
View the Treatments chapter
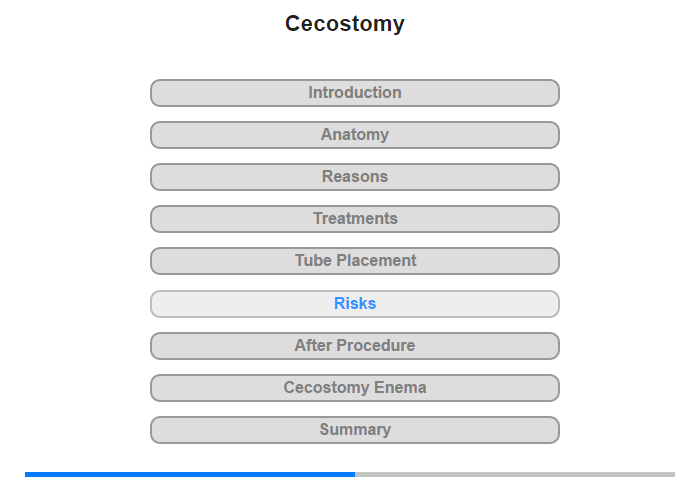pos(354,219)
